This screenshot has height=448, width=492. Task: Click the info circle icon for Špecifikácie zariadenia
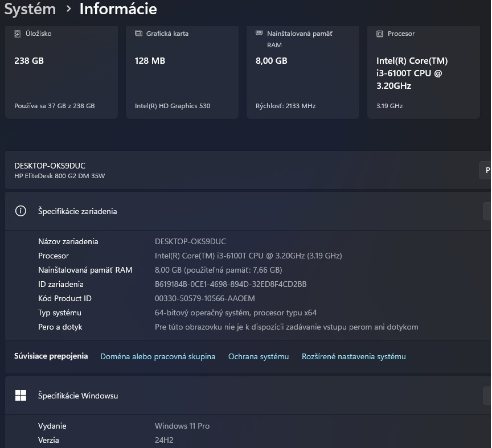[x=20, y=211]
